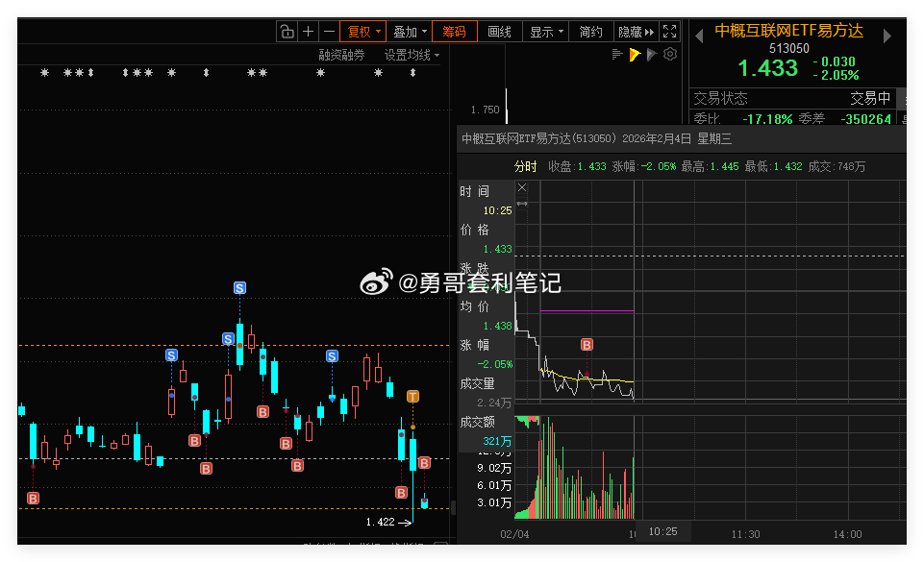Click the stock name 中概互联网ETF易方达
Image resolution: width=924 pixels, height=562 pixels.
788,30
